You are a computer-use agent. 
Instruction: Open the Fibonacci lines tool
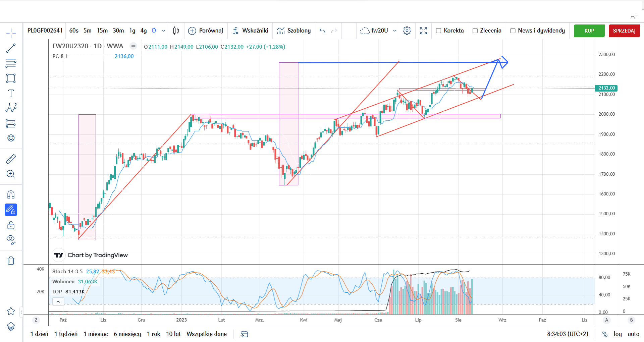[11, 63]
